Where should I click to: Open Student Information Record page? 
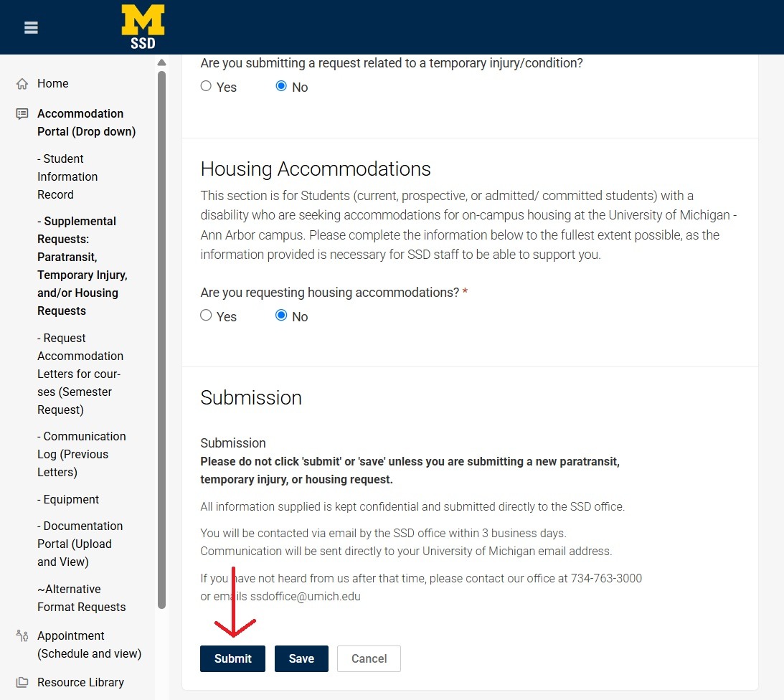click(x=67, y=176)
